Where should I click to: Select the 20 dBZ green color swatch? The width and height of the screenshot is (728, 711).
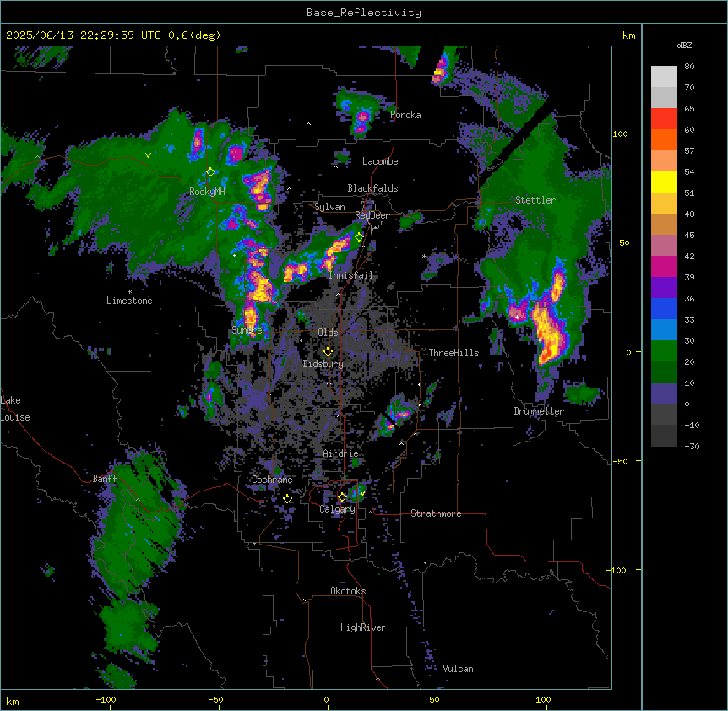664,351
